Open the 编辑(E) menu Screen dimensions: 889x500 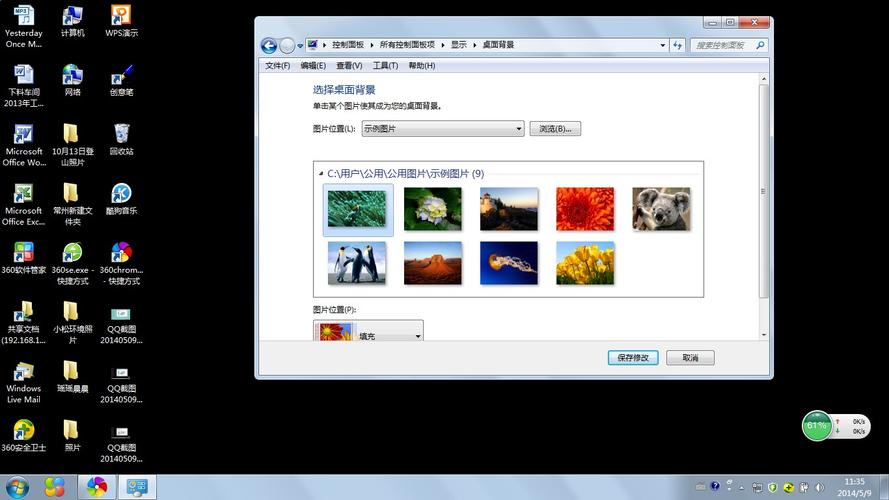(x=313, y=66)
